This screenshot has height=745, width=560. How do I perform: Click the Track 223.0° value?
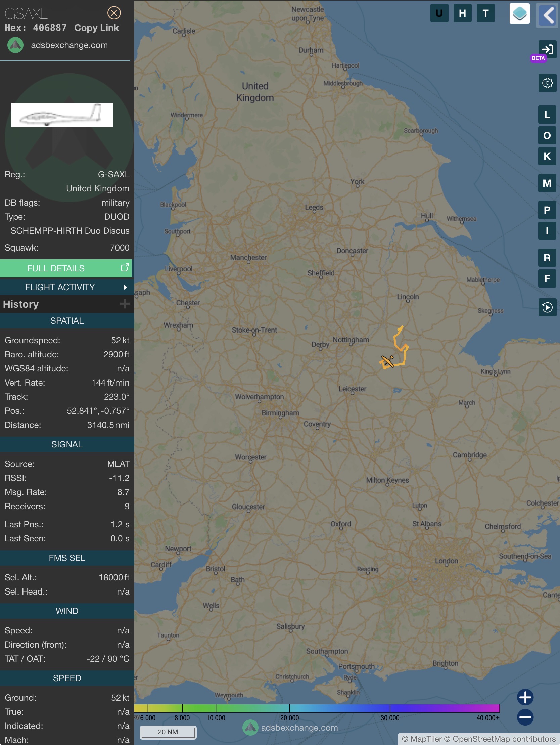click(116, 397)
